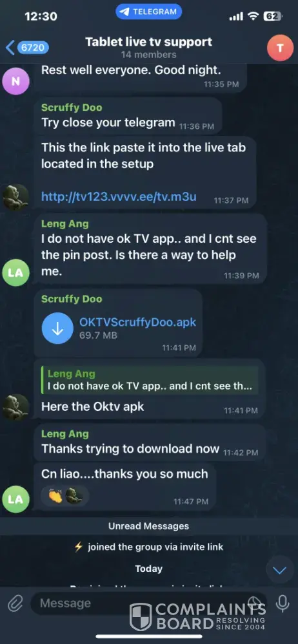This screenshot has height=644, width=298.
Task: Tap the paperclip attachment icon
Action: [x=15, y=603]
